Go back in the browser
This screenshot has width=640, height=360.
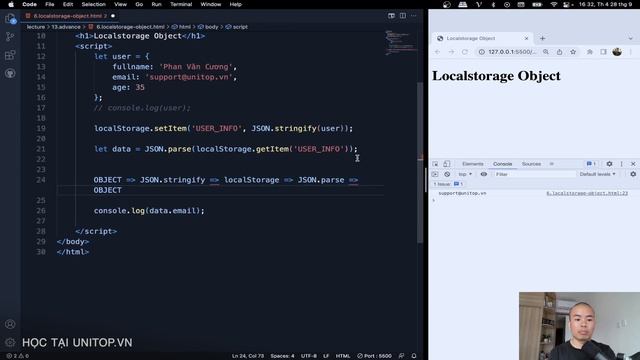tap(438, 52)
